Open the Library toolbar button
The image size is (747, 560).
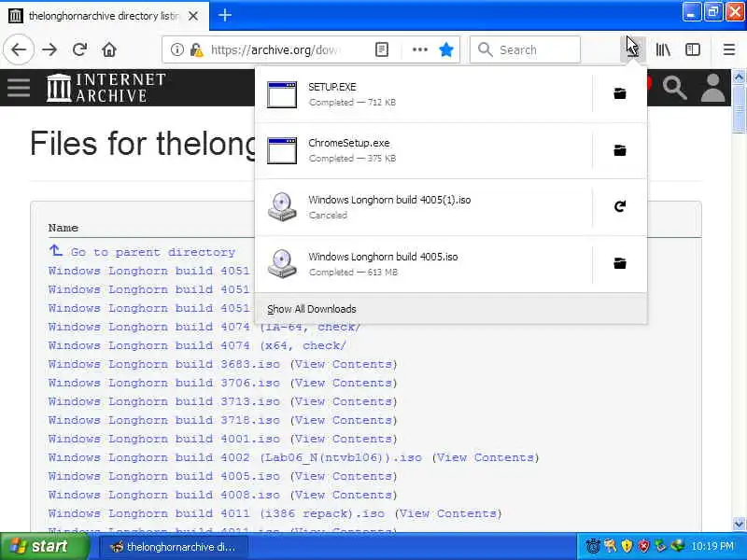pos(663,49)
